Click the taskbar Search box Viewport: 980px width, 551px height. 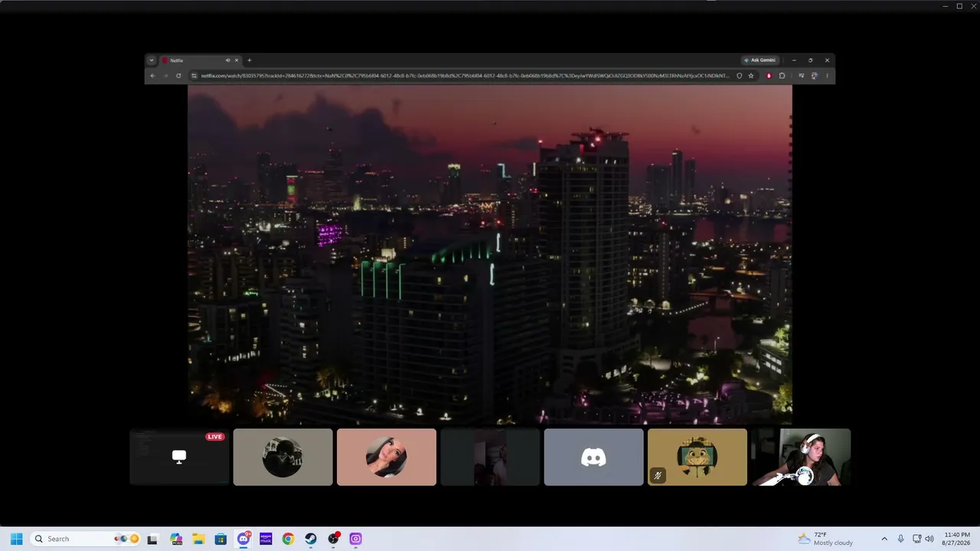tap(85, 539)
